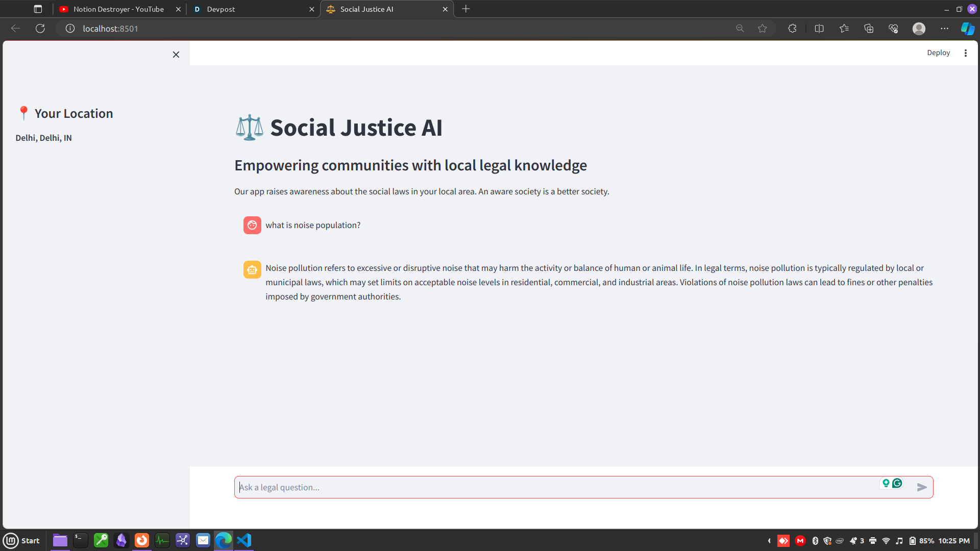The width and height of the screenshot is (980, 551).
Task: Expand hidden system tray icons with the chevron
Action: [x=769, y=541]
